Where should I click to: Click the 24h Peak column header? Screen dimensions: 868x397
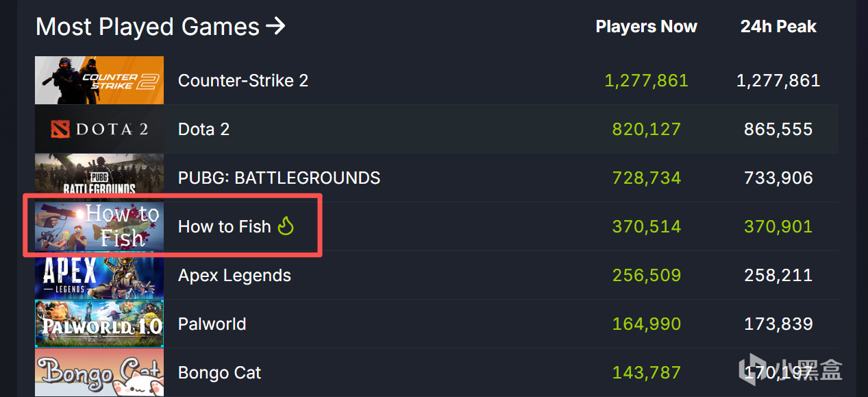tap(778, 27)
